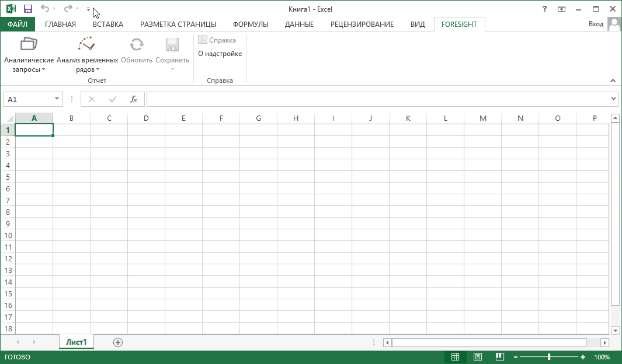Switch to Normal view in status bar
This screenshot has width=622, height=364.
(x=456, y=357)
